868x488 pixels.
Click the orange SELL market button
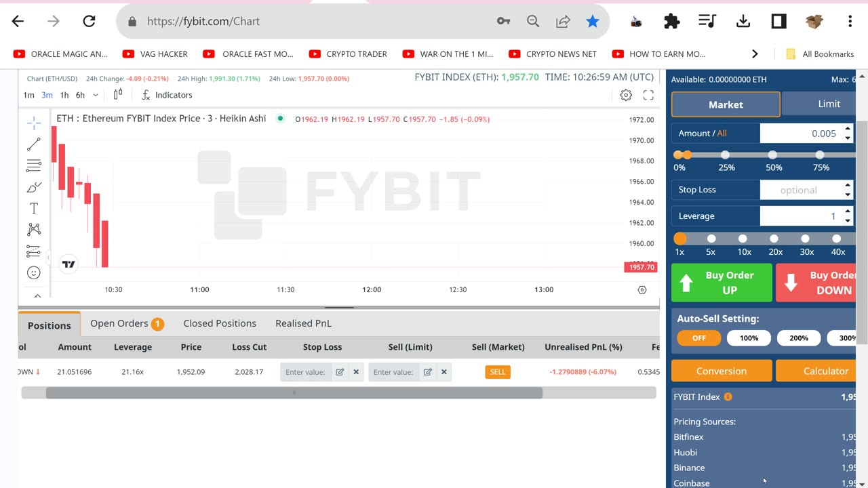[x=498, y=372]
